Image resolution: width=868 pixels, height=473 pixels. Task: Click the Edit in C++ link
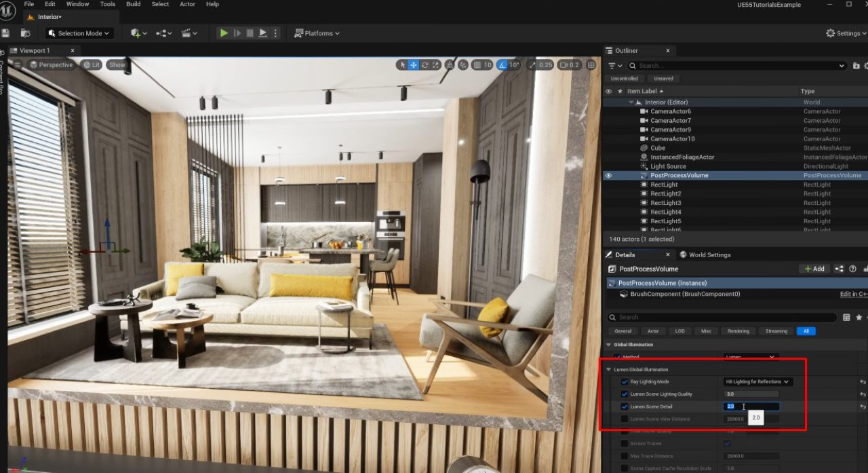click(x=852, y=294)
